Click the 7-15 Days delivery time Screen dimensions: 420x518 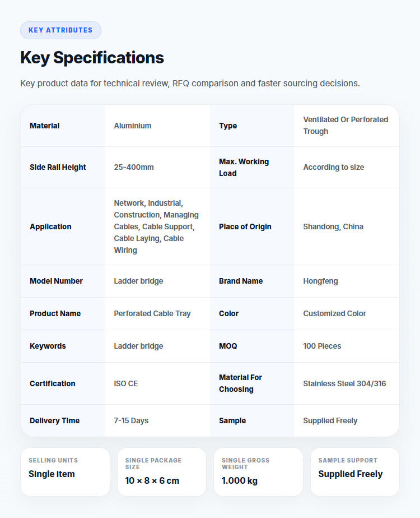[131, 420]
